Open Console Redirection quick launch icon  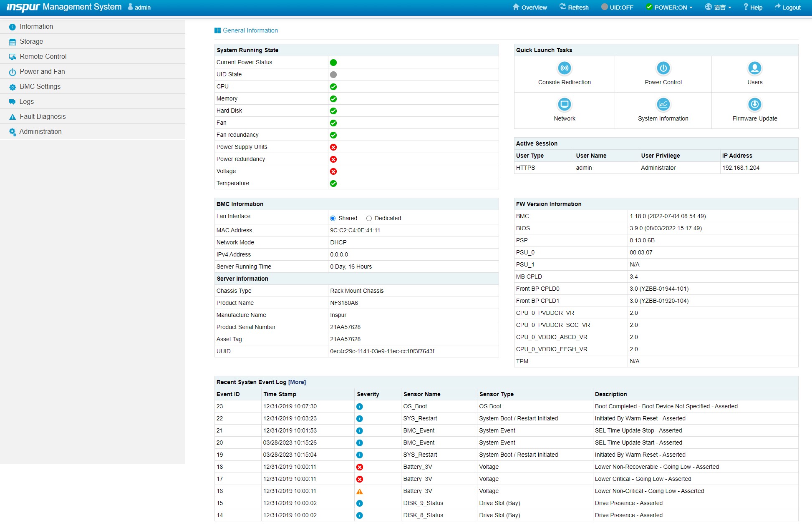pyautogui.click(x=564, y=68)
